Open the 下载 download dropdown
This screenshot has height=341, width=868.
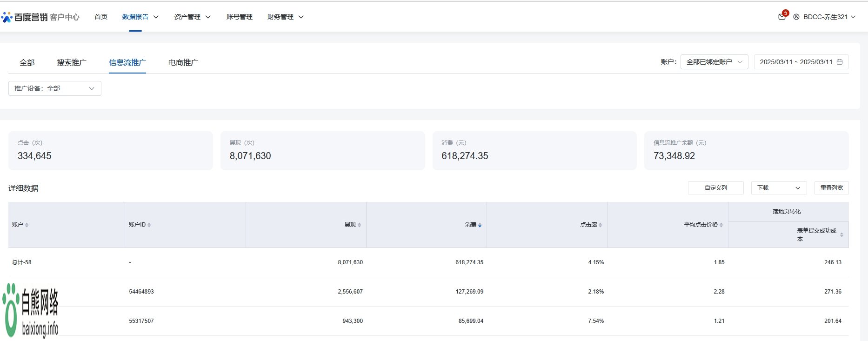coord(779,188)
